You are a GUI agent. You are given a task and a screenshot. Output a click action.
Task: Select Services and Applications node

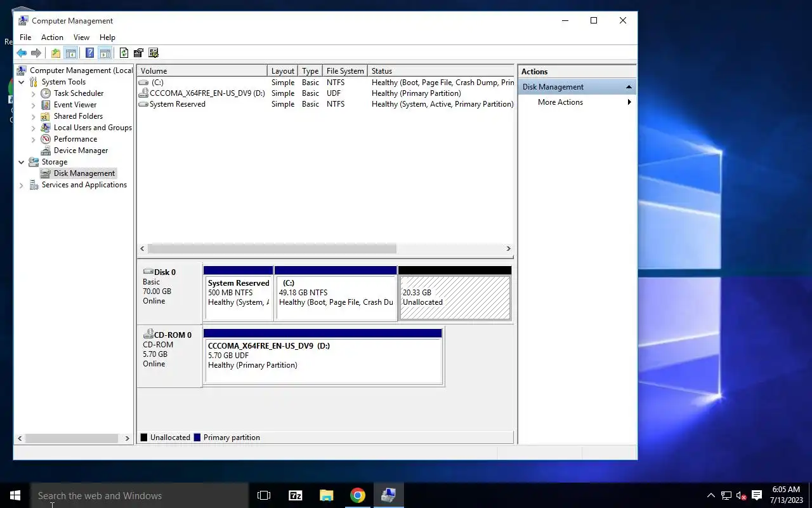(84, 185)
